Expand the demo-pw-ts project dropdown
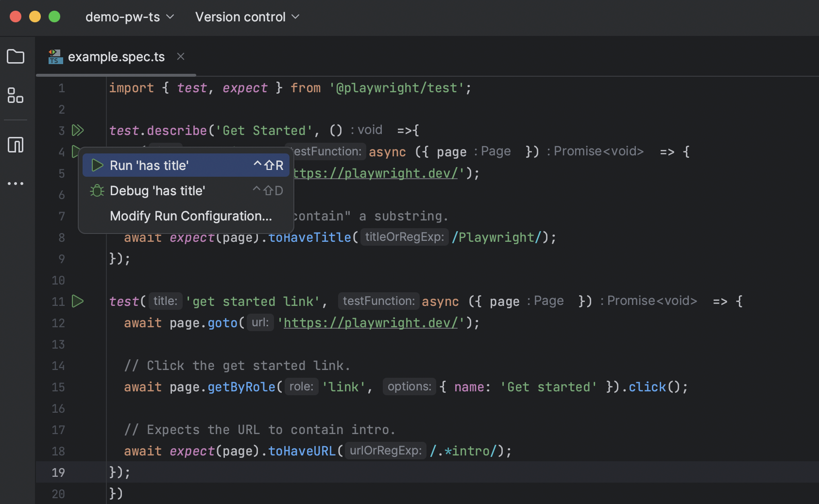 (x=129, y=17)
